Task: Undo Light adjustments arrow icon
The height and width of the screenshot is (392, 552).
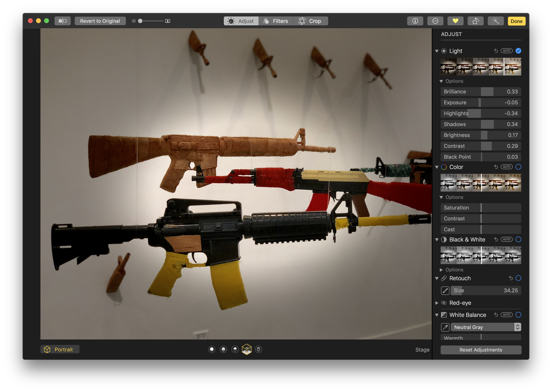Action: click(x=496, y=51)
